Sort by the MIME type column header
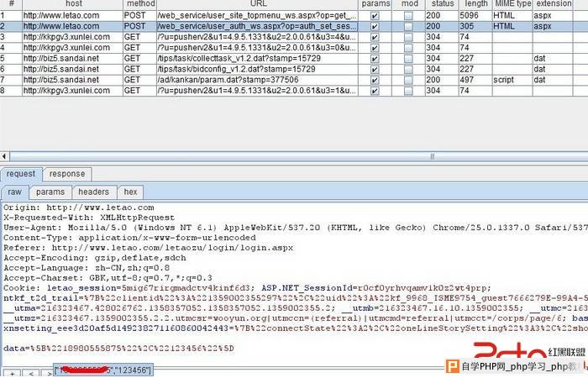Screen dimensions: 588x378 tap(512, 3)
